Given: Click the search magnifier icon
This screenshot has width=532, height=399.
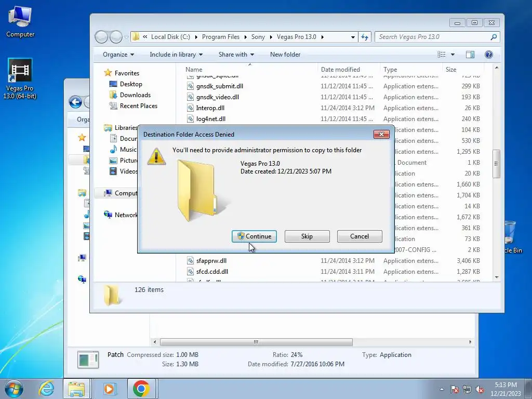Looking at the screenshot, I should click(494, 37).
